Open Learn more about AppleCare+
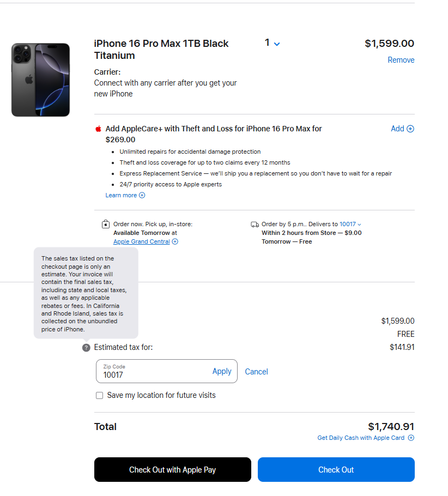This screenshot has height=496, width=448. tap(122, 196)
